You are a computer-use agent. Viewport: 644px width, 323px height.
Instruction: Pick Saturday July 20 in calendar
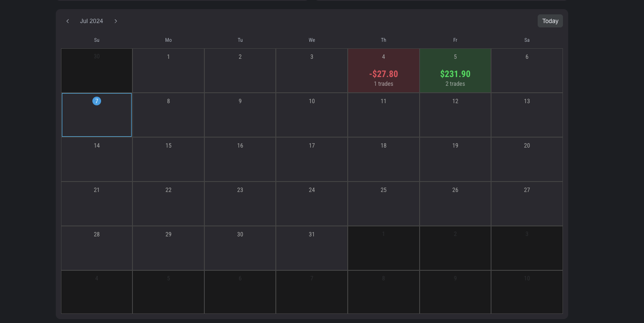(x=527, y=159)
